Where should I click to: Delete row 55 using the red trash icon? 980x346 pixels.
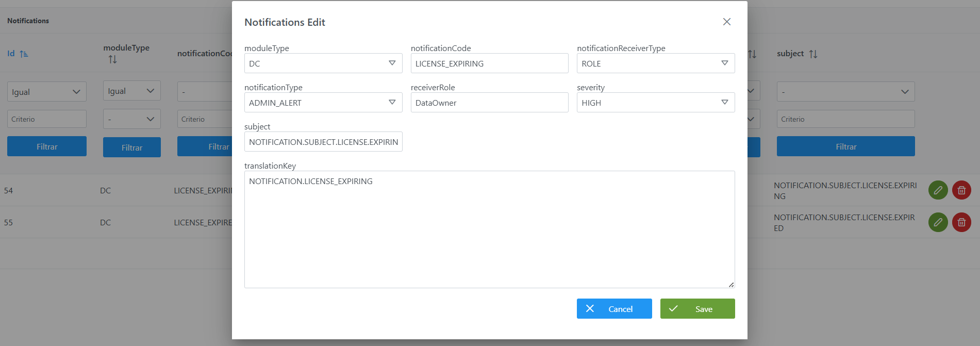(x=961, y=222)
